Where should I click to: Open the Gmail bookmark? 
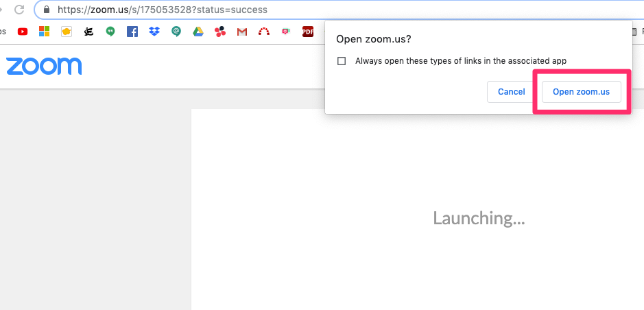242,32
